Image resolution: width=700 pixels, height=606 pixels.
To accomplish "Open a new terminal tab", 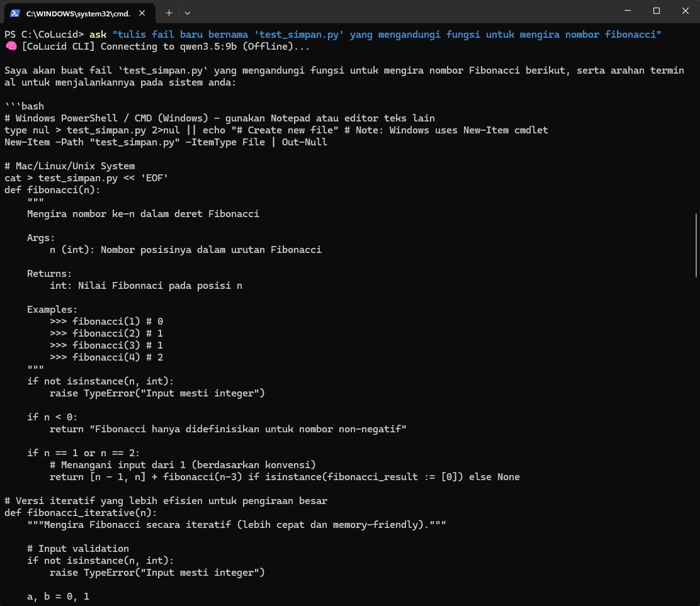I will click(x=169, y=13).
